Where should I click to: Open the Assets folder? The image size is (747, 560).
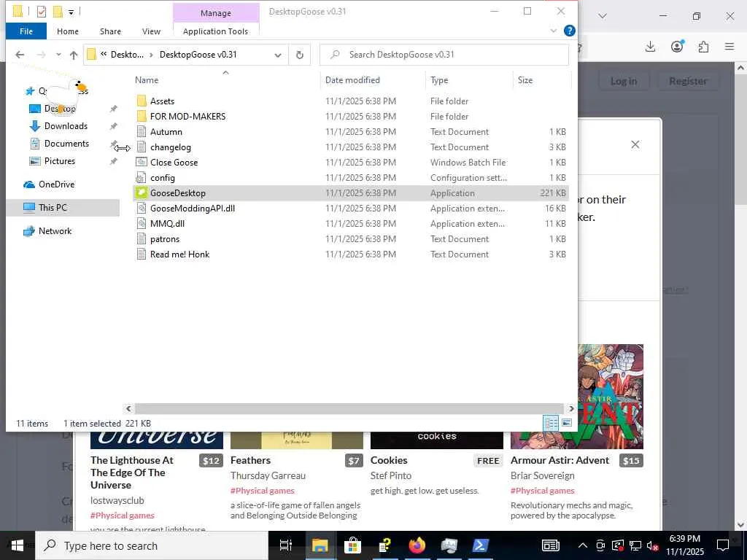click(x=162, y=101)
